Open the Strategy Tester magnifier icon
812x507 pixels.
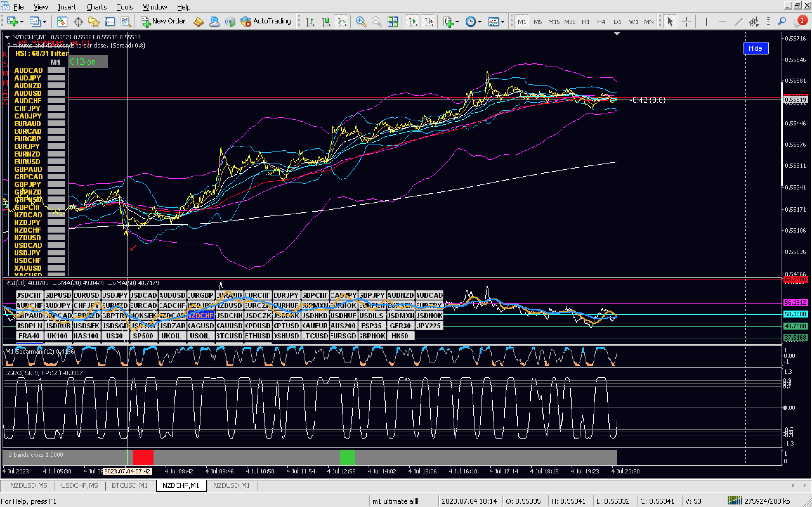point(126,22)
